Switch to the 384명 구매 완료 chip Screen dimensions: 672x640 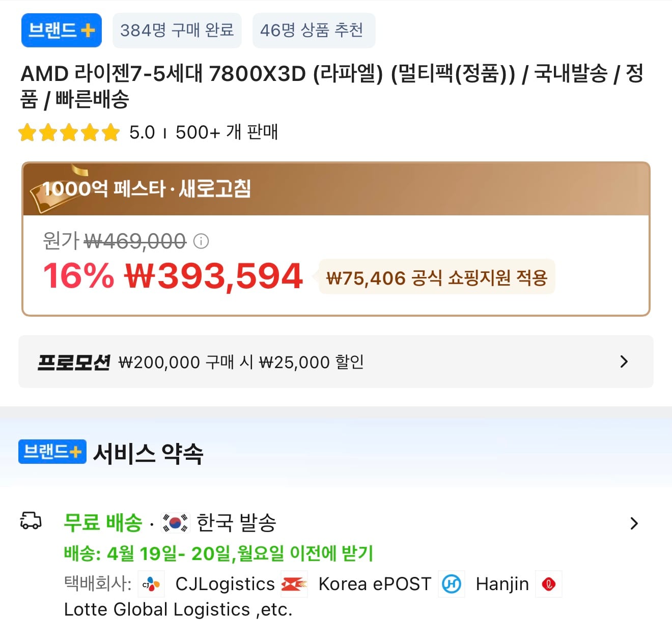coord(177,30)
